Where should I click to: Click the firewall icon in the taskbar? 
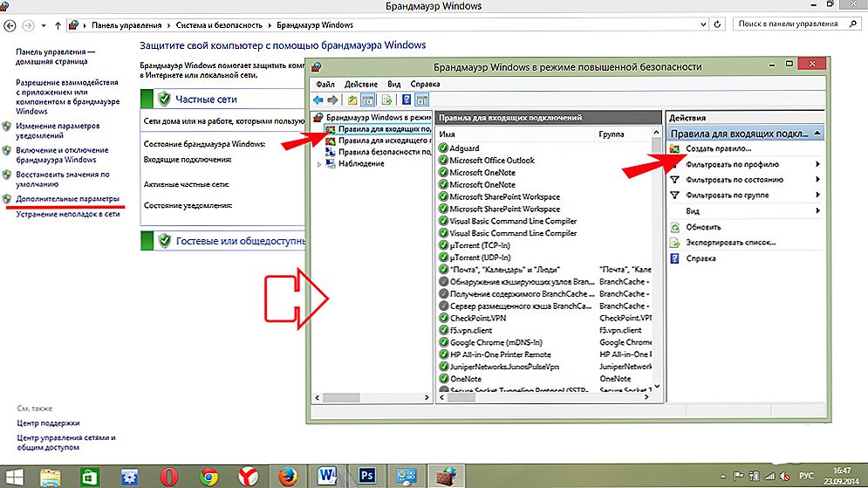click(x=446, y=477)
